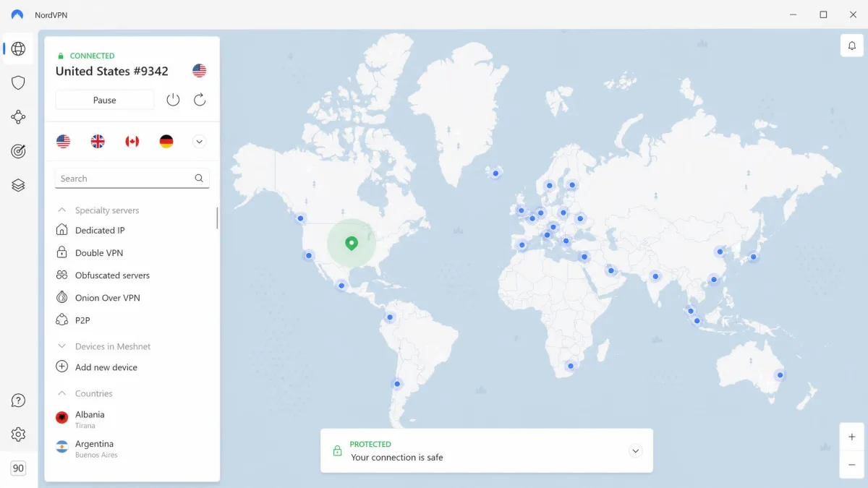Click the Iceland server dot on map
This screenshot has width=868, height=488.
(x=495, y=173)
